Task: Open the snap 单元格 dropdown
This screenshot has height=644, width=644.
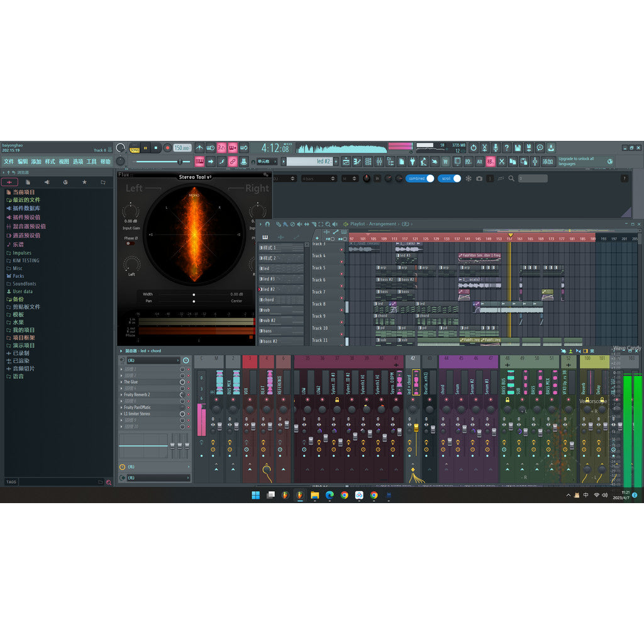Action: pyautogui.click(x=267, y=162)
